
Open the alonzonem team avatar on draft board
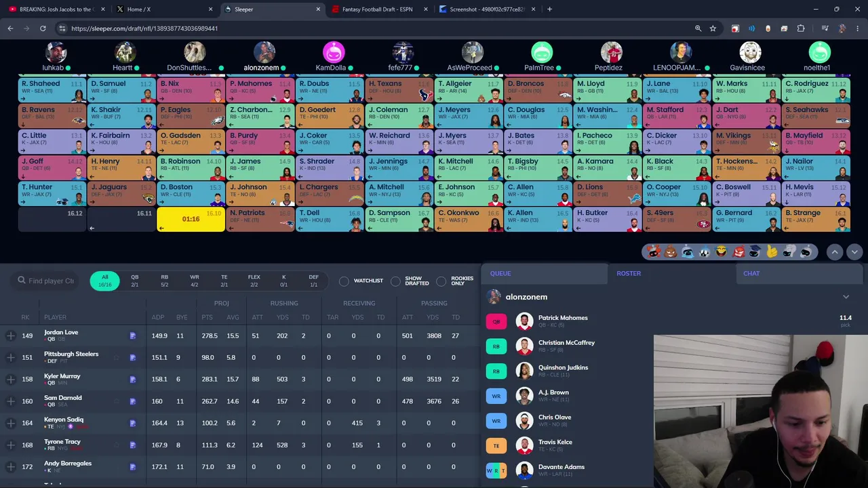point(264,52)
